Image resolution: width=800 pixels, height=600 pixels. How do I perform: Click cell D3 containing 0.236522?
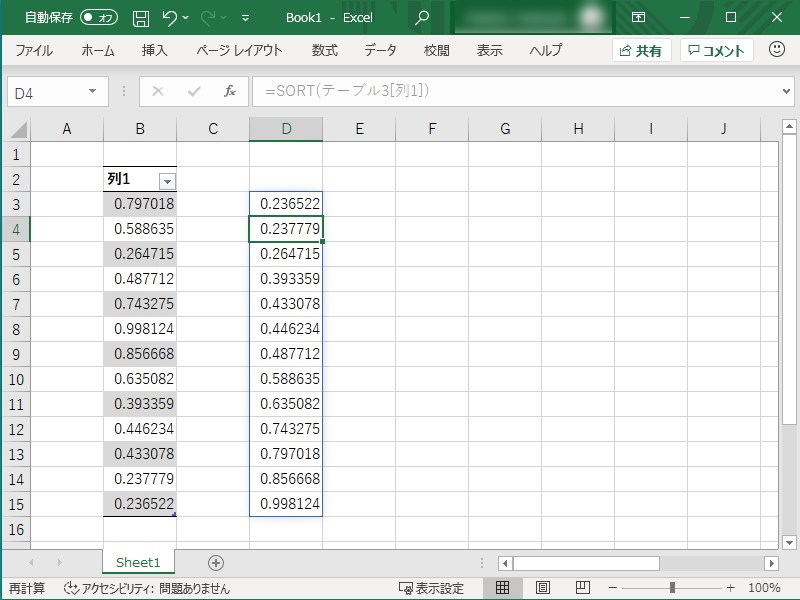286,204
